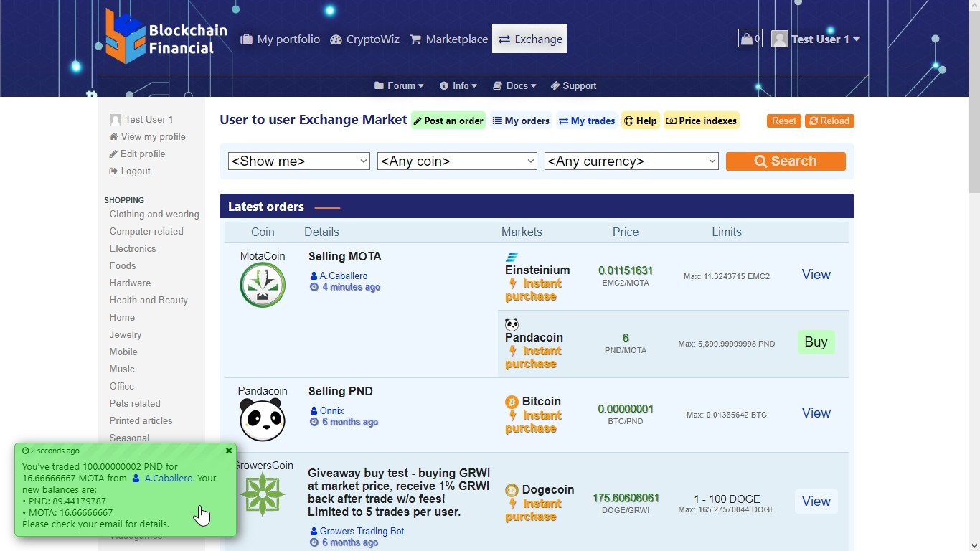
Task: Expand the Show me dropdown
Action: point(298,161)
